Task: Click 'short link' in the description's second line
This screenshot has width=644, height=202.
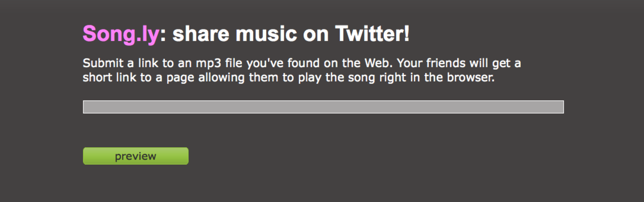Action: point(108,78)
